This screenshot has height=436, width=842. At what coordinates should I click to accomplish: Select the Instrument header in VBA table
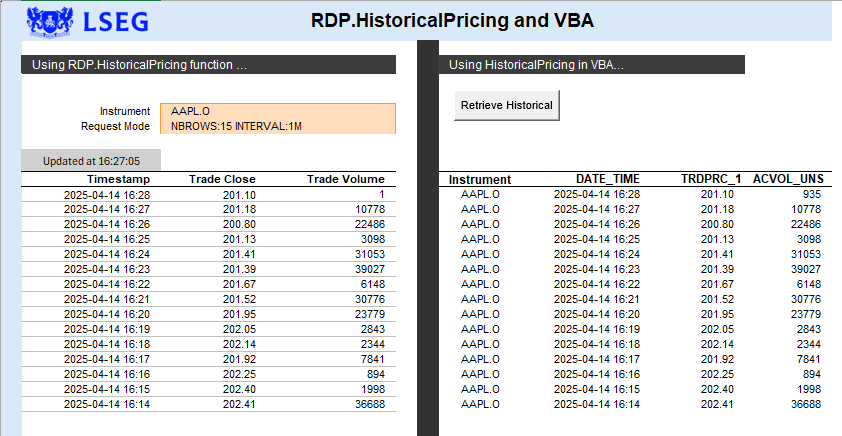coord(480,180)
